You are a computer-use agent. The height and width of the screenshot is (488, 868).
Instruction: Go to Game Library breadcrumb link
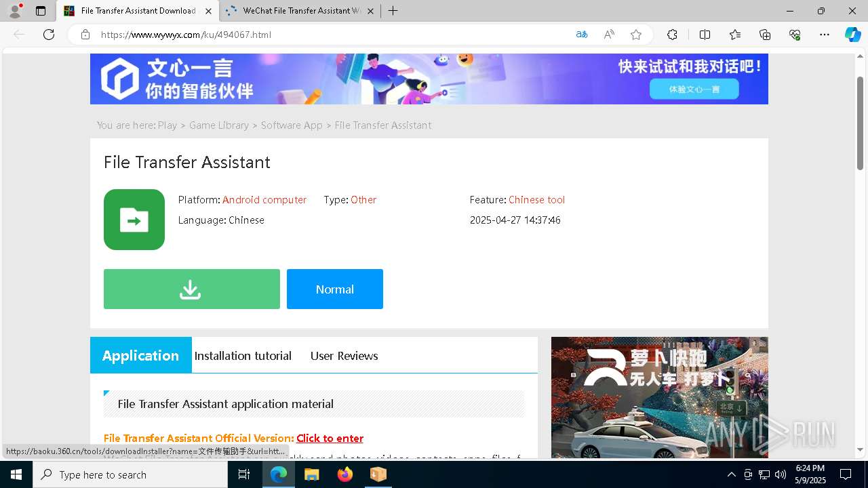219,125
